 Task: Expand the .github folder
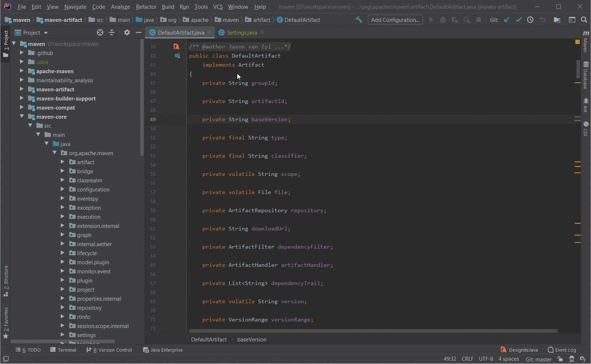pyautogui.click(x=22, y=53)
